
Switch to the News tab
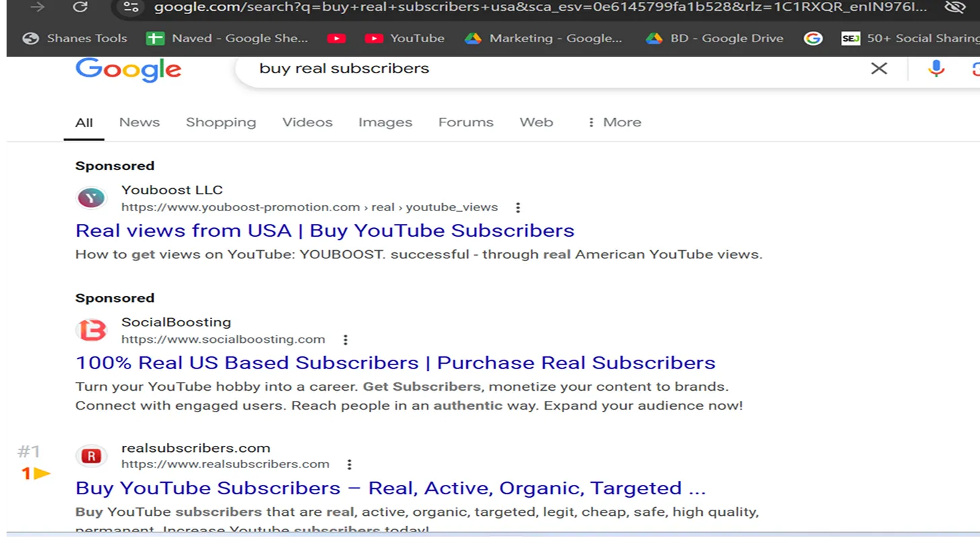pos(139,122)
